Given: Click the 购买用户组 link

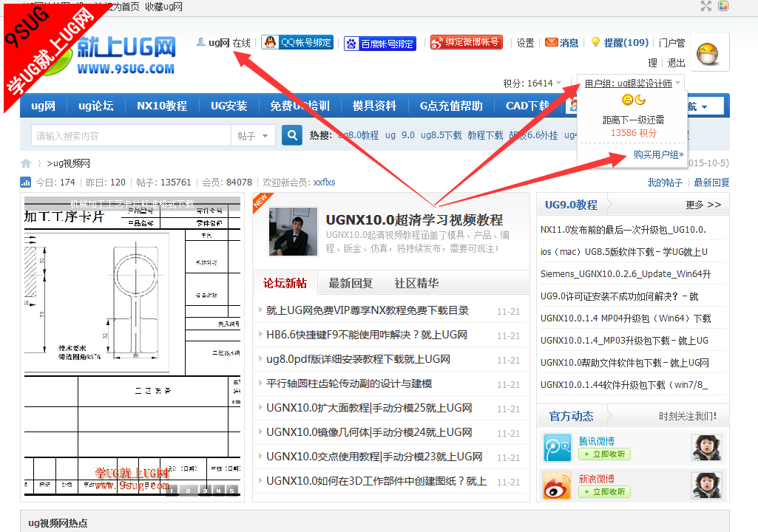Looking at the screenshot, I should [658, 154].
